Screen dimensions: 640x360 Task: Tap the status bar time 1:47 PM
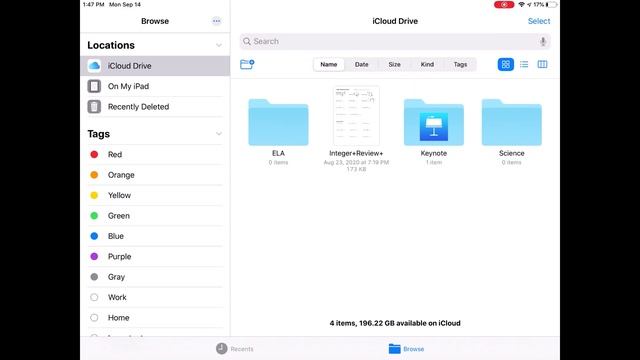click(x=93, y=4)
